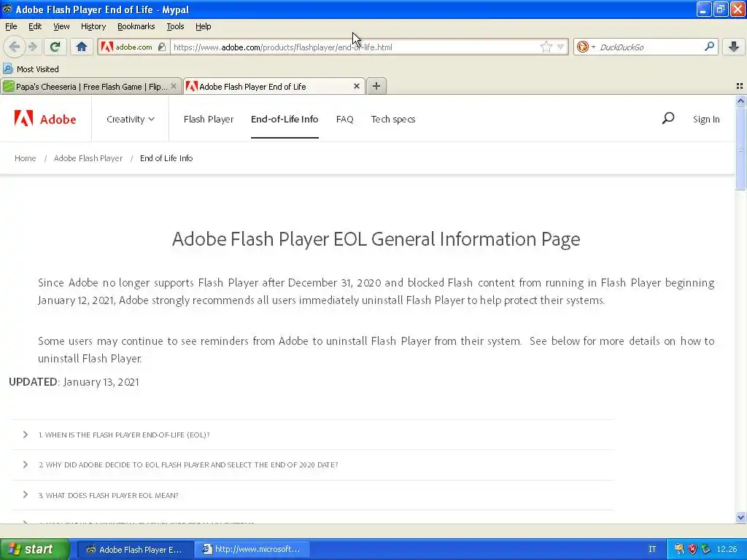This screenshot has height=560, width=747.
Task: Minimize the Mypal browser window
Action: tap(704, 9)
